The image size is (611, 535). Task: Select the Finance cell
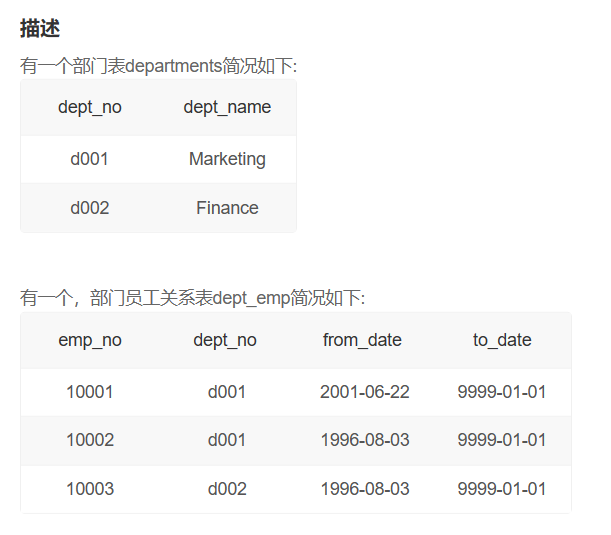tap(227, 208)
